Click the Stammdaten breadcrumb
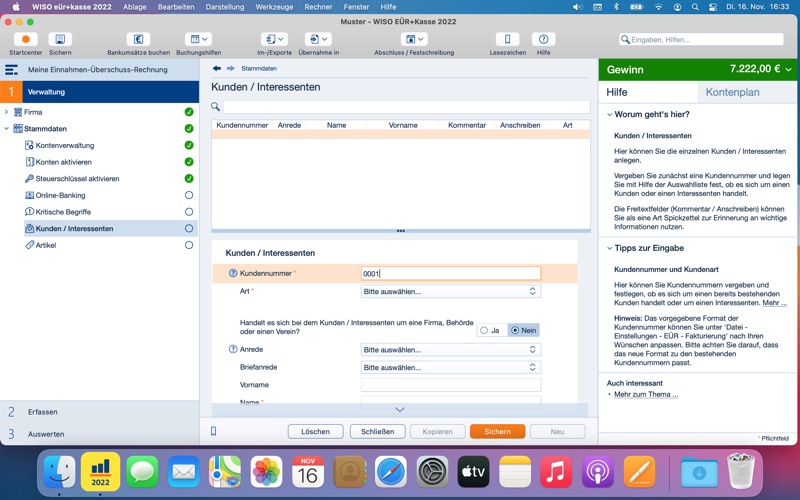The width and height of the screenshot is (800, 500). [x=259, y=68]
